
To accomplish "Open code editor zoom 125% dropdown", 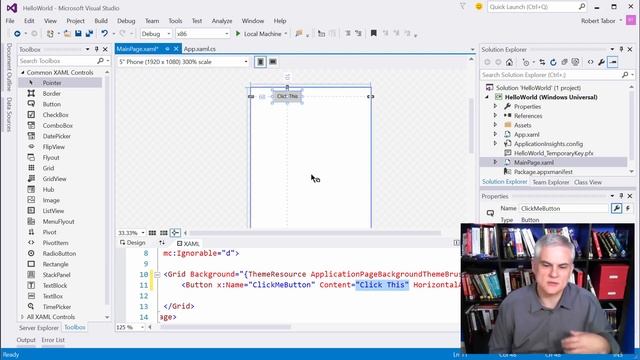I will 131,327.
